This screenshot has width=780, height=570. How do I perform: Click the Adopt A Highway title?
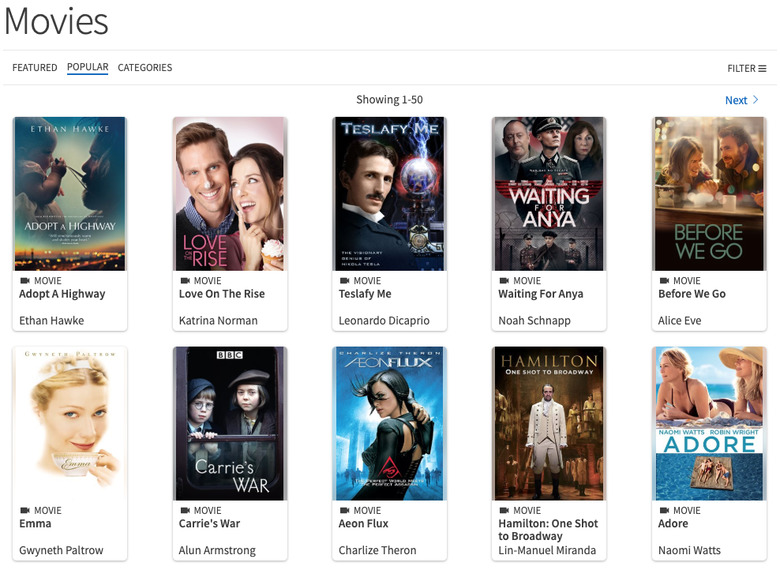point(62,294)
